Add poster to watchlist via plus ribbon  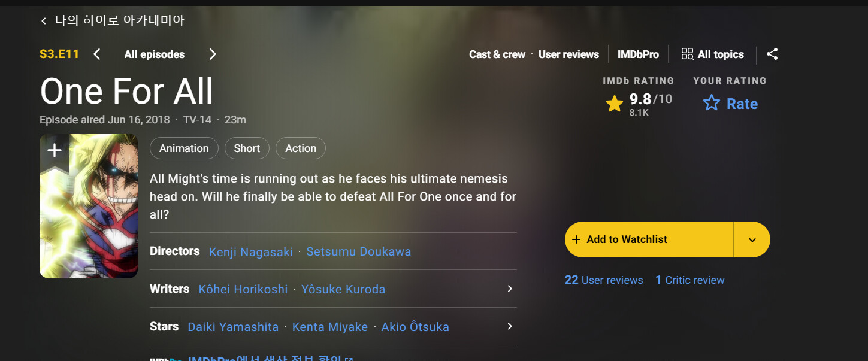pyautogui.click(x=55, y=151)
